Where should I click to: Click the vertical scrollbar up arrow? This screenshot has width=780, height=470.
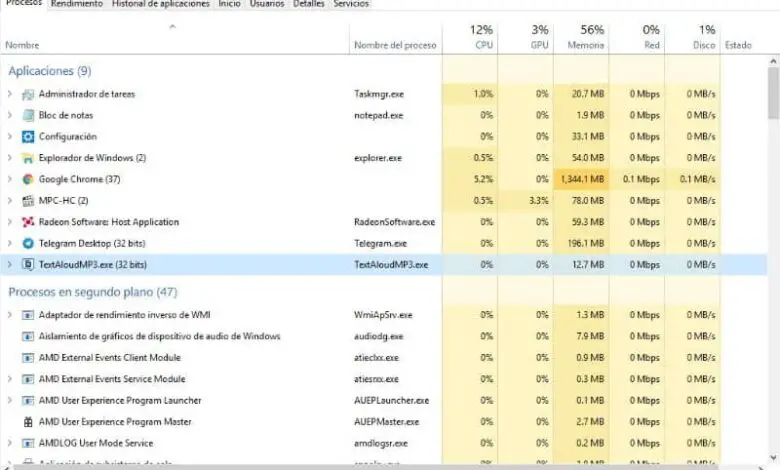pos(773,62)
